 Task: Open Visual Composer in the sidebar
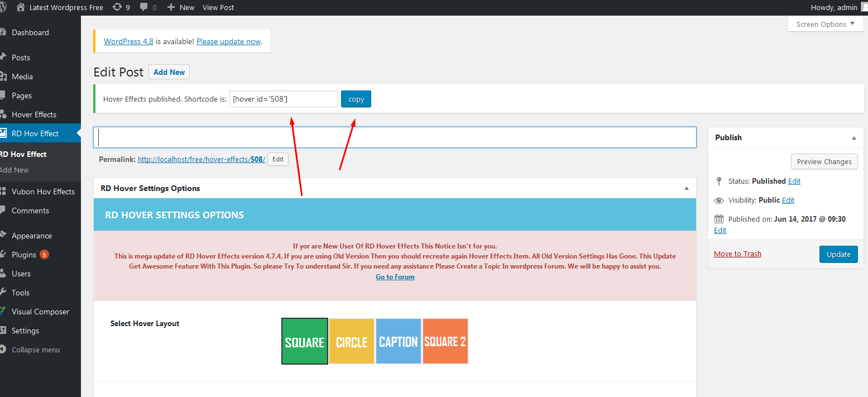coord(40,312)
